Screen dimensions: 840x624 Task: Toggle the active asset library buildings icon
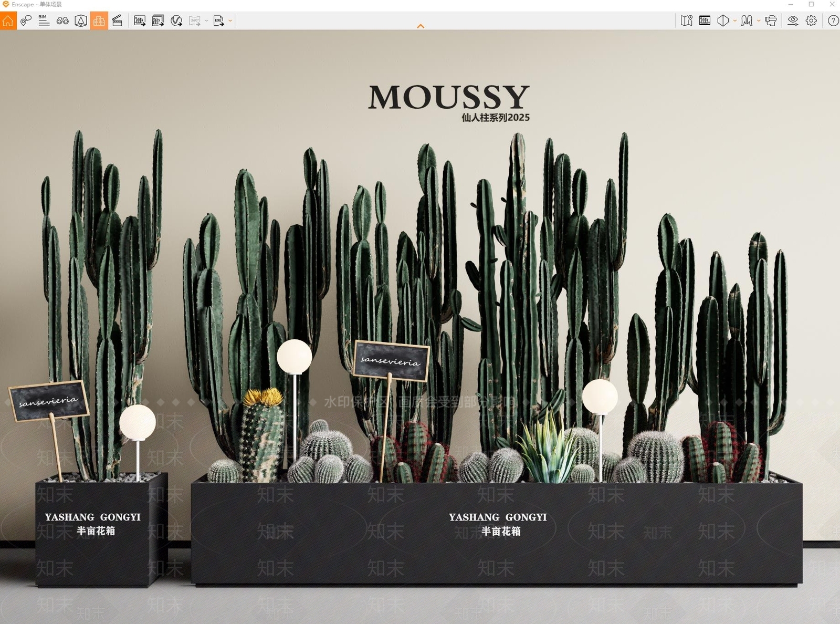click(x=99, y=21)
